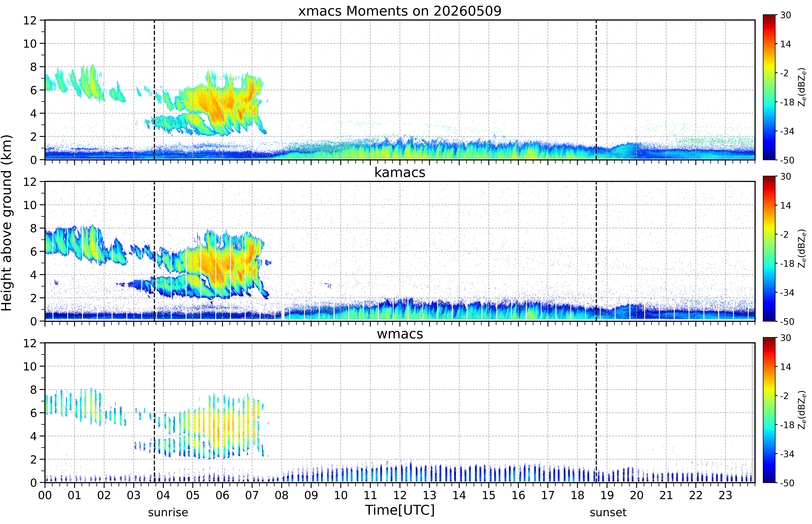This screenshot has height=524, width=812.
Task: Click the "8" height tick in the kamacs panel
Action: [33, 228]
